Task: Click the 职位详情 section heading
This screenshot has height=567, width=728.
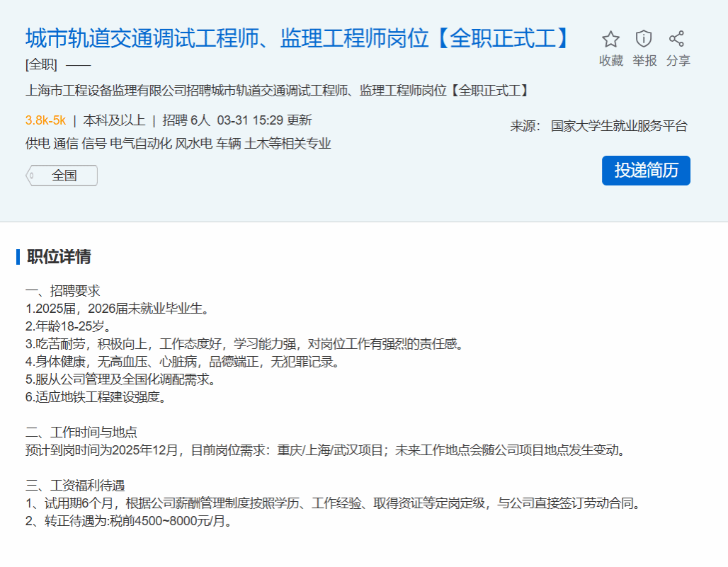Action: click(59, 257)
